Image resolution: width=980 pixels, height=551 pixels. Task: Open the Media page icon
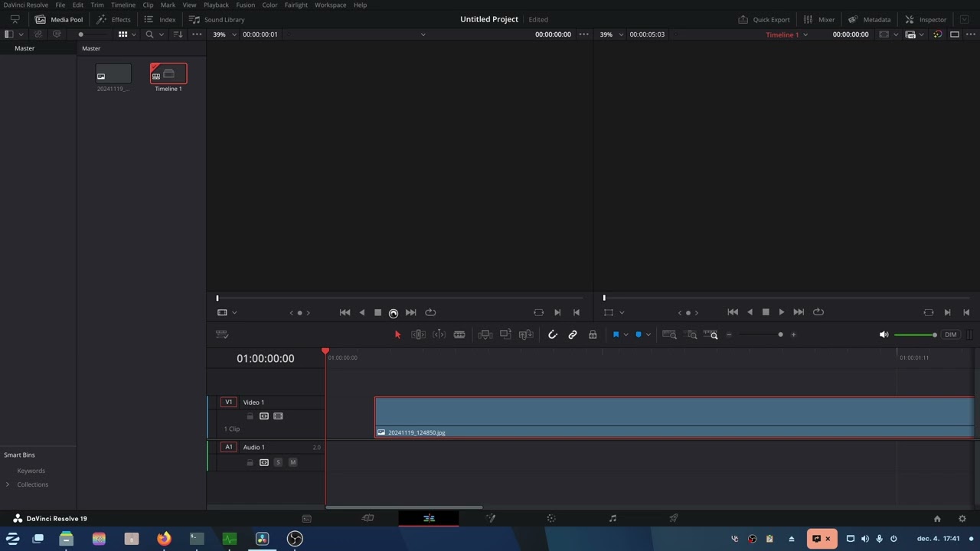(306, 518)
